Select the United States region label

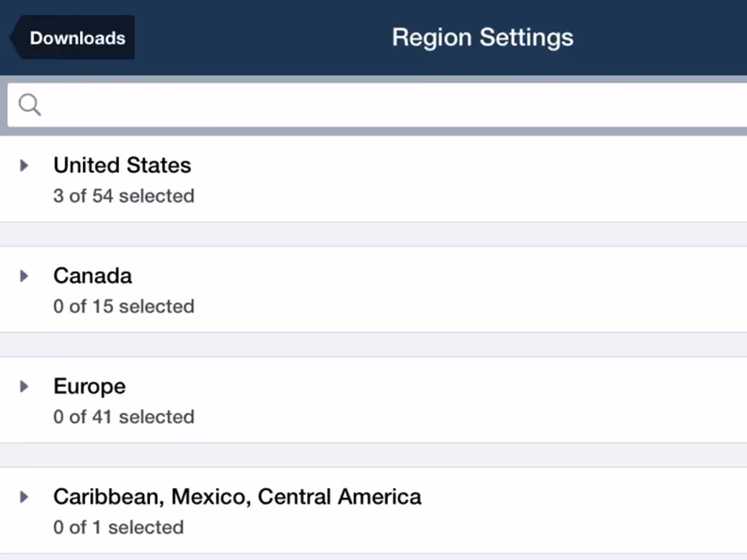122,165
